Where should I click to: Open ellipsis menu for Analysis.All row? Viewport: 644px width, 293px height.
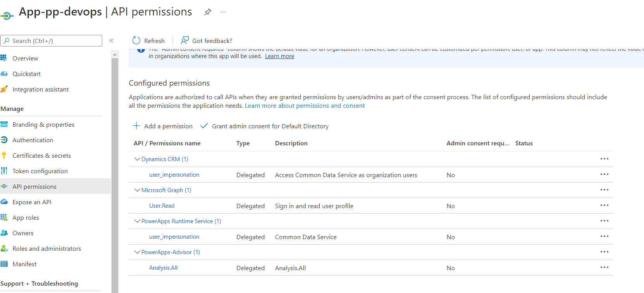(x=604, y=267)
